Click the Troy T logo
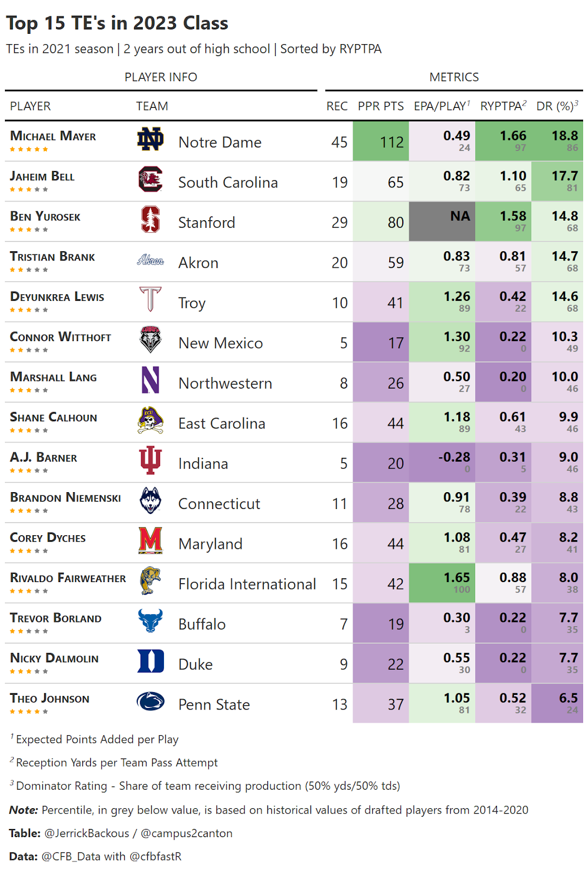588x872 pixels. [150, 299]
